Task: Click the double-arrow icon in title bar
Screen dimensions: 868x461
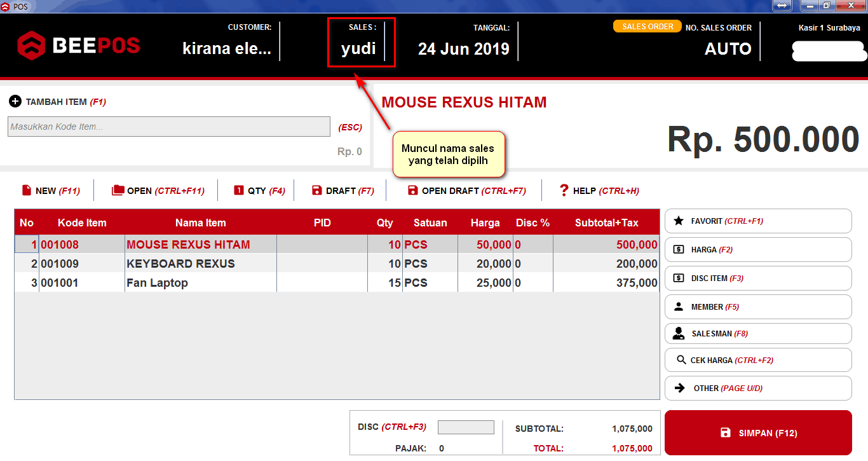Action: 782,6
